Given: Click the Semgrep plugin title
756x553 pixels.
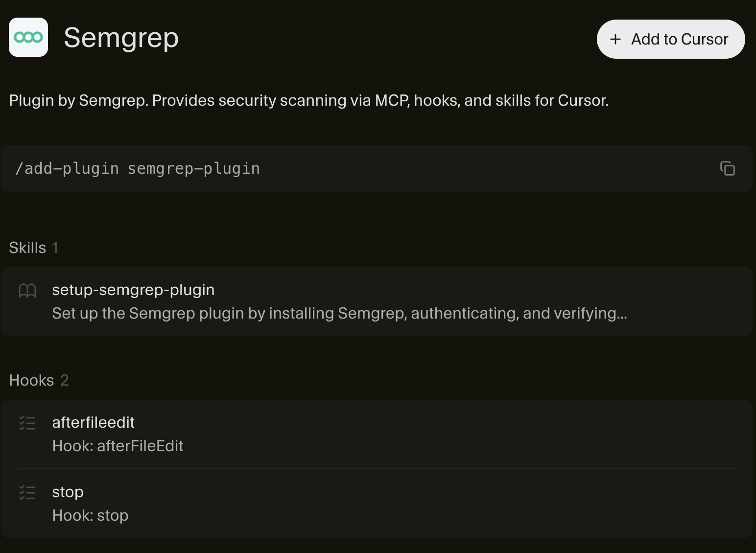Looking at the screenshot, I should click(x=121, y=38).
